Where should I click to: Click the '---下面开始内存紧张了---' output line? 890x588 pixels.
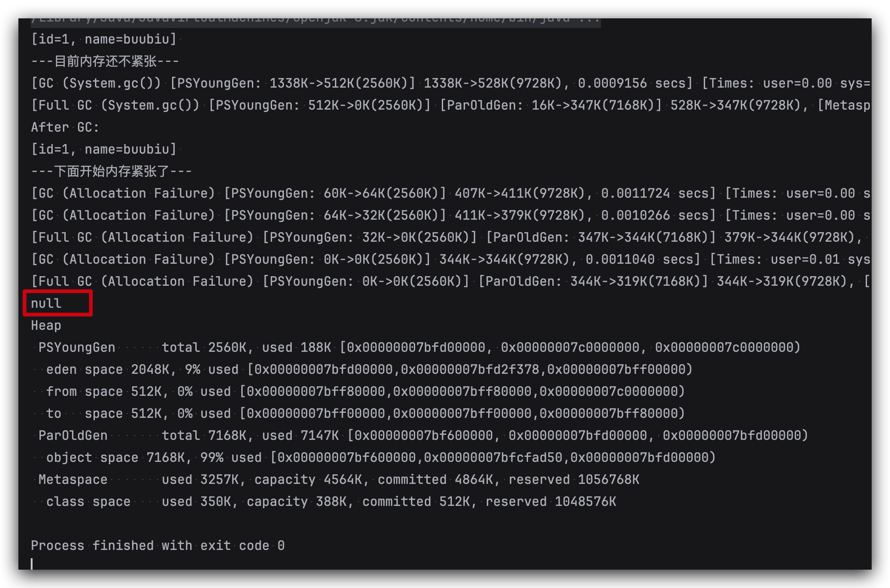tap(111, 172)
